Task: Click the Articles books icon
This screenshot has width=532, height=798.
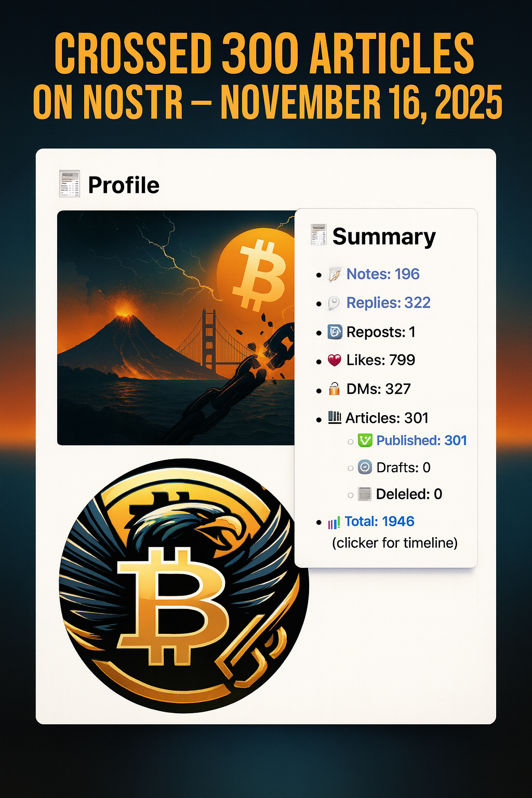Action: click(x=335, y=417)
